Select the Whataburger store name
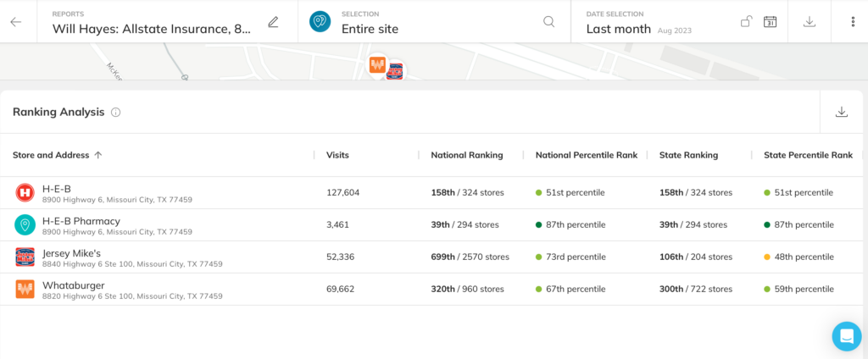 coord(74,285)
